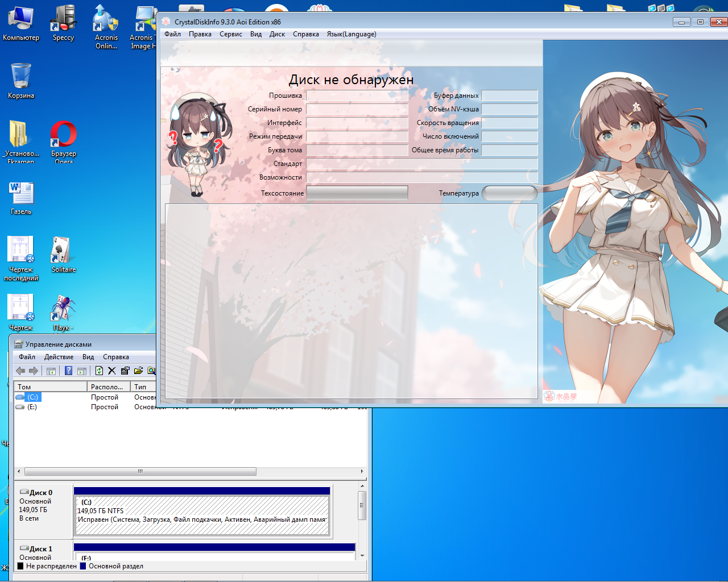Select the Компьютер desktop icon

[x=21, y=24]
